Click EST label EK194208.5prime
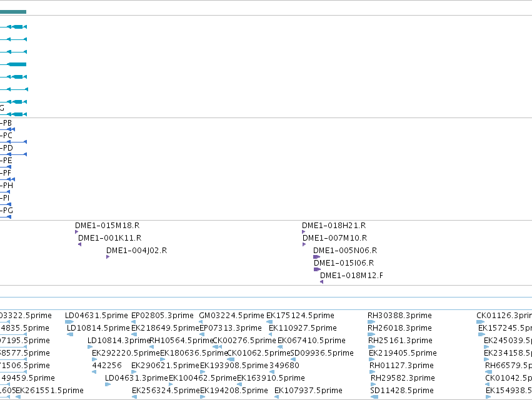 click(234, 391)
